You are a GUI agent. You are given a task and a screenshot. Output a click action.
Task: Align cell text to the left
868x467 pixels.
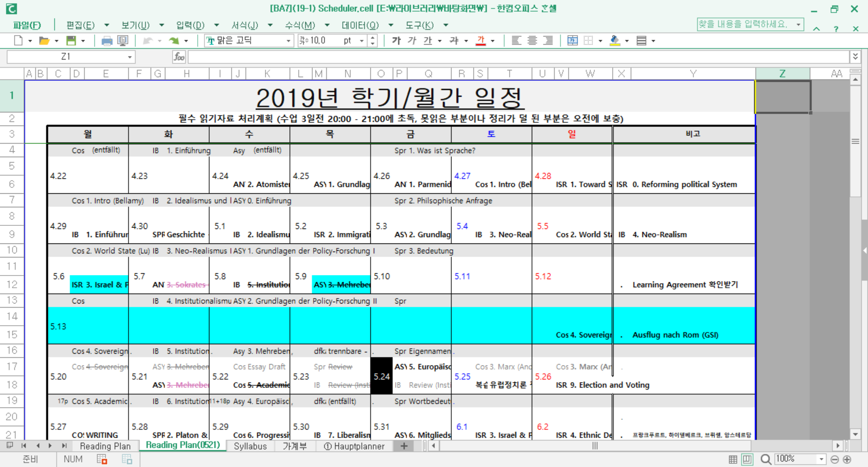pos(516,41)
